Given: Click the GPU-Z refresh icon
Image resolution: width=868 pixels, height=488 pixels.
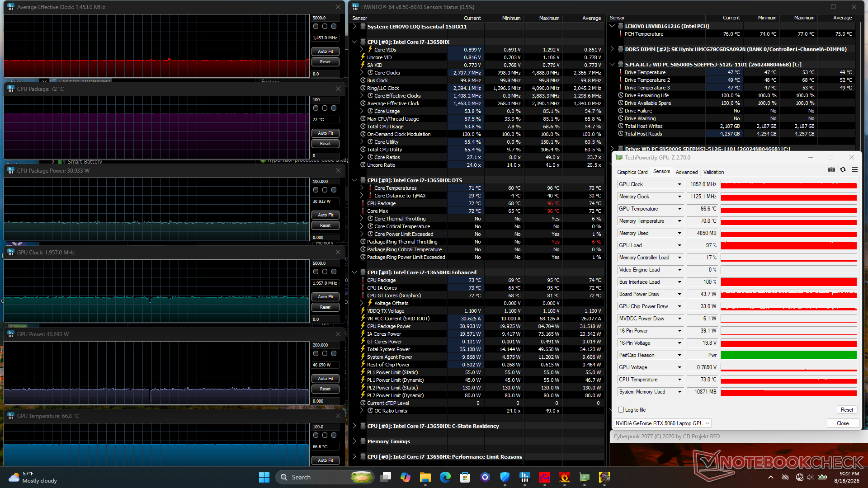Looking at the screenshot, I should pos(843,169).
